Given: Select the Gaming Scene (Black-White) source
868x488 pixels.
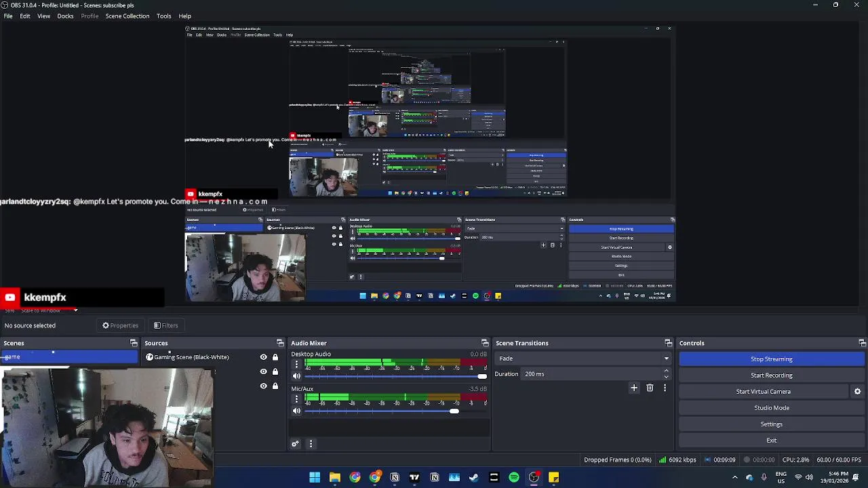Looking at the screenshot, I should click(x=191, y=357).
